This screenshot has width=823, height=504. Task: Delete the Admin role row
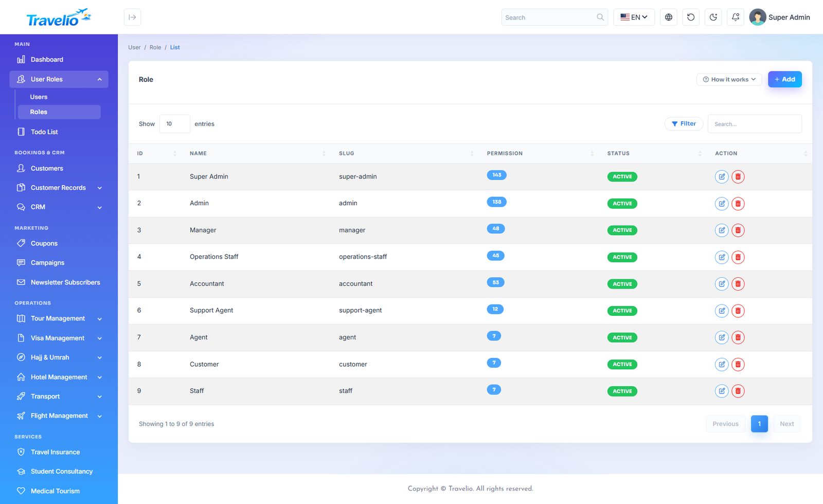[738, 204]
